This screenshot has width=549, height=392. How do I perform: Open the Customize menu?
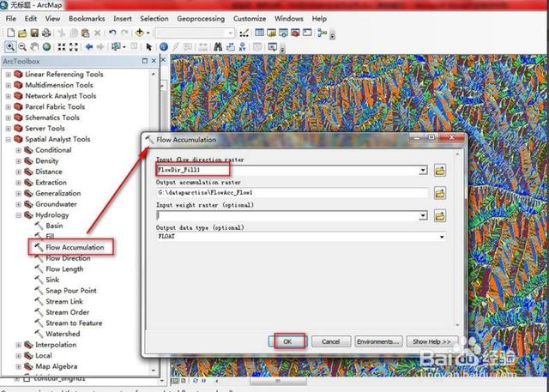[250, 19]
